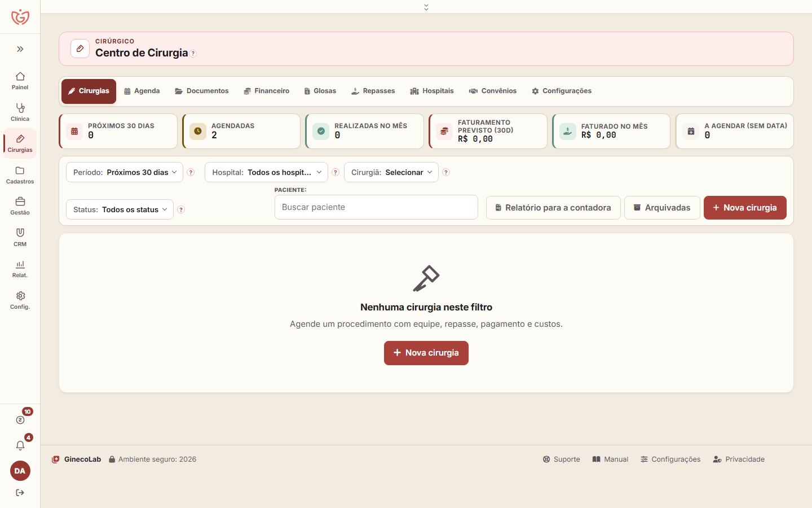812x508 pixels.
Task: Open the Cirurgiã Selecionar dropdown
Action: [x=391, y=172]
